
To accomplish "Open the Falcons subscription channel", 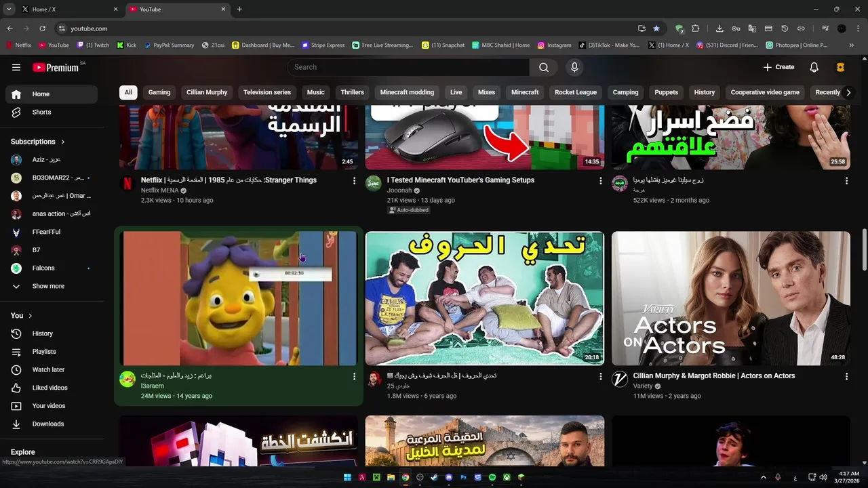I will pyautogui.click(x=52, y=268).
